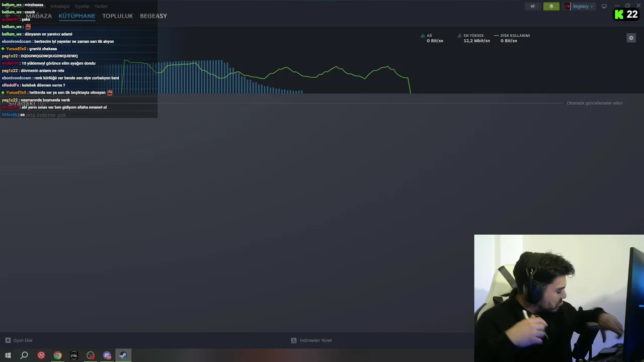Open the green notifications bell
The height and width of the screenshot is (362, 644).
click(x=551, y=7)
